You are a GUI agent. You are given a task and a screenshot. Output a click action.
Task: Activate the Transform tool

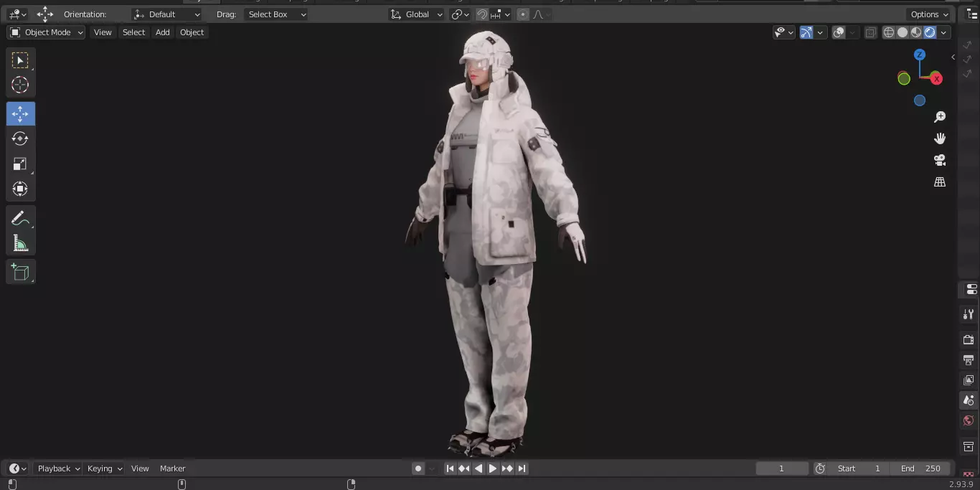pyautogui.click(x=21, y=189)
